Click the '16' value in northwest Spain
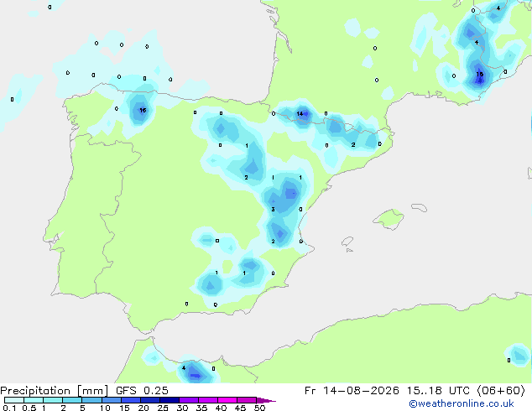 [x=143, y=110]
